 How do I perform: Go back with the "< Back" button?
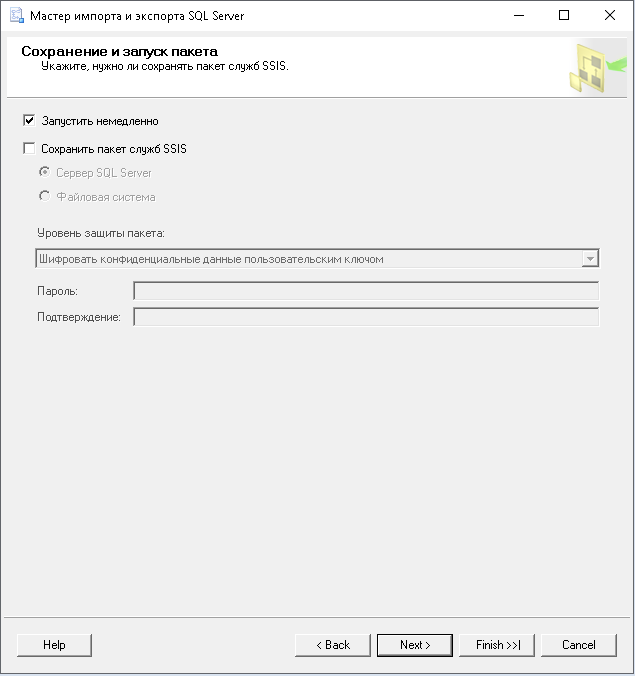tap(333, 645)
